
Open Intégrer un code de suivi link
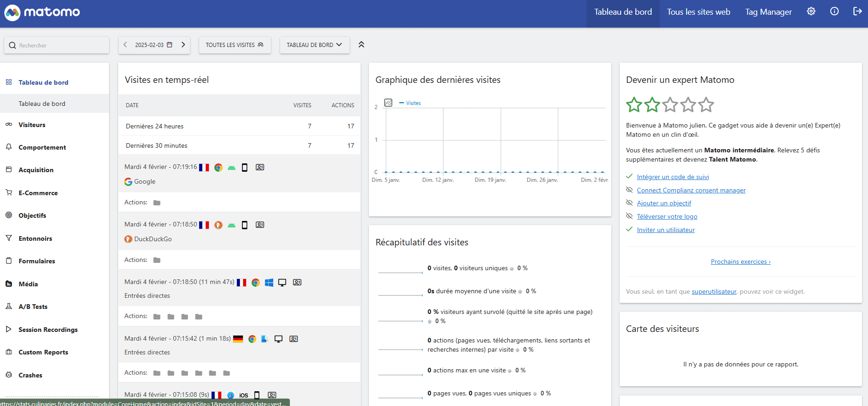pos(673,177)
